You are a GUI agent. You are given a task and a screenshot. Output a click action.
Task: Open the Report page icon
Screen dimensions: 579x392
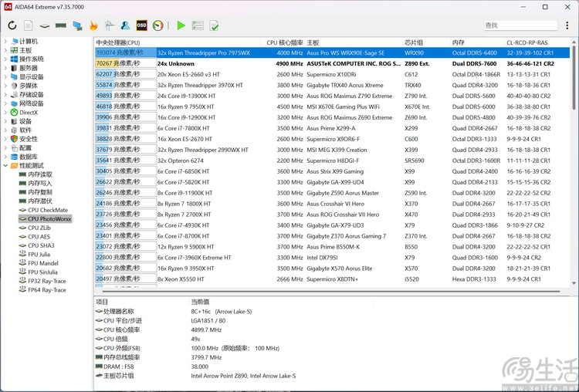point(28,25)
